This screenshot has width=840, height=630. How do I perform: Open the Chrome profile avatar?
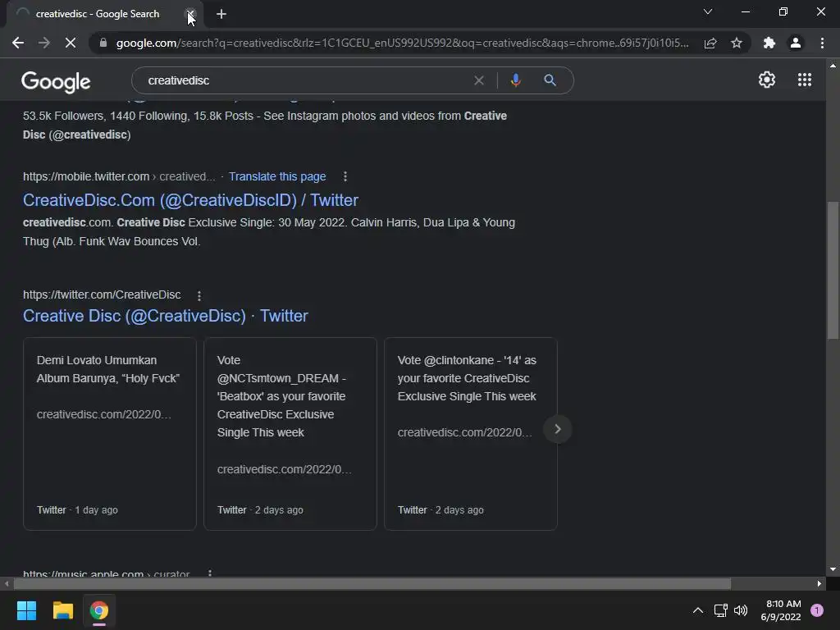pos(796,43)
